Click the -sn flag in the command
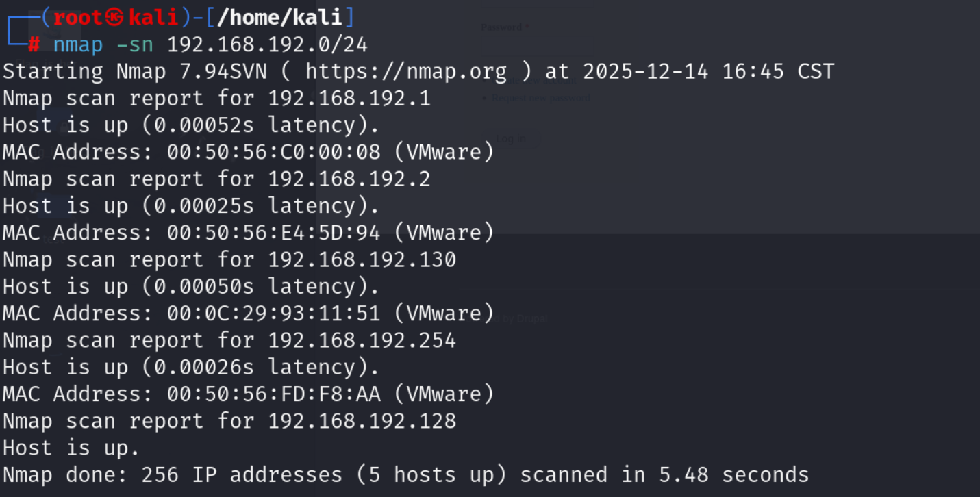The image size is (980, 497). [134, 45]
